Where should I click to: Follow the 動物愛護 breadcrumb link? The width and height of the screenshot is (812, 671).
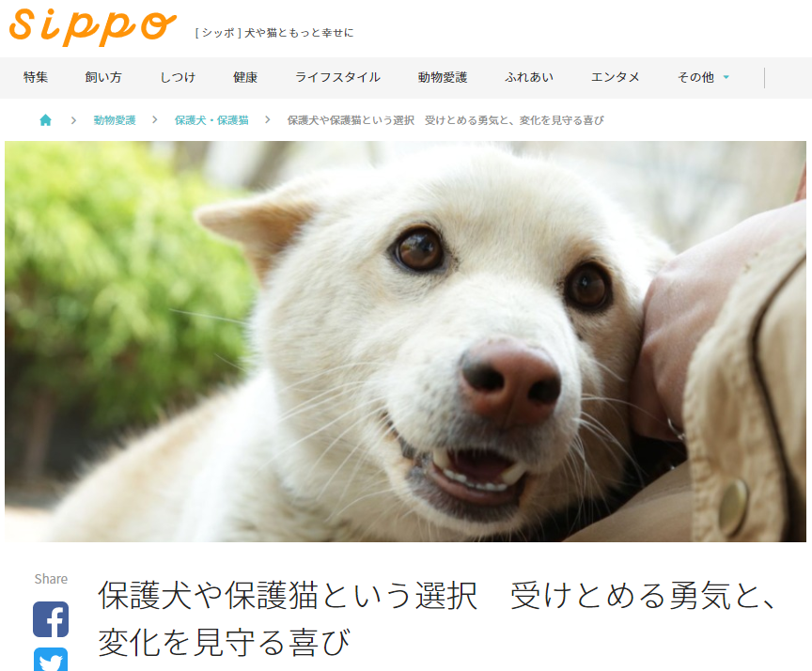(115, 120)
